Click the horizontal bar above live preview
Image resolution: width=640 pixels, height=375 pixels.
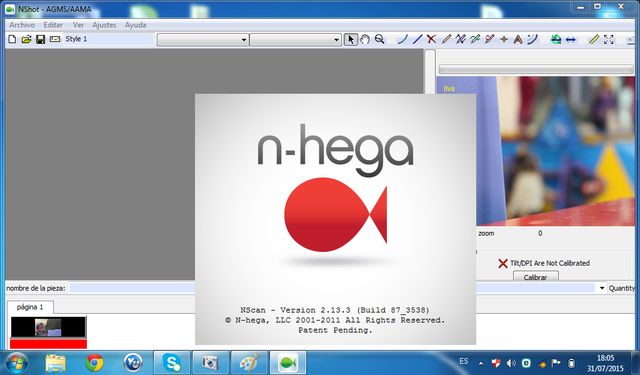pyautogui.click(x=536, y=69)
